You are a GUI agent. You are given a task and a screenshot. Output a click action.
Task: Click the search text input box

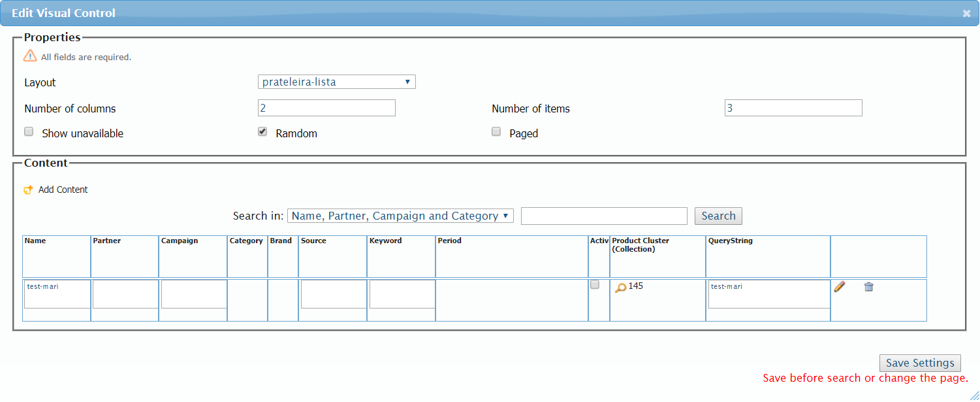pos(604,216)
